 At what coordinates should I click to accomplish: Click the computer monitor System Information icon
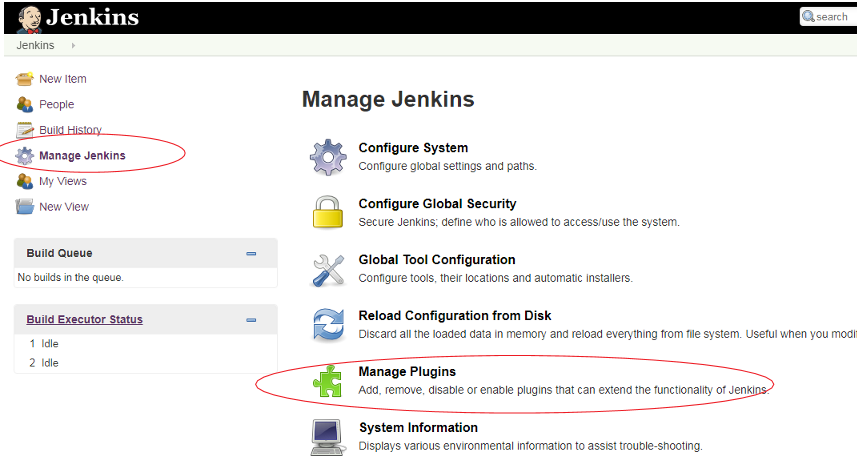click(x=328, y=437)
